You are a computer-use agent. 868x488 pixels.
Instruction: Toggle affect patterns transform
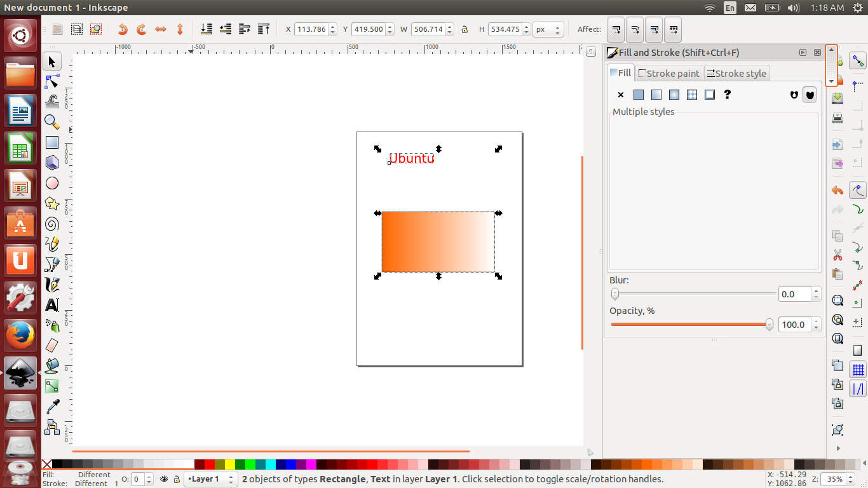tap(674, 29)
